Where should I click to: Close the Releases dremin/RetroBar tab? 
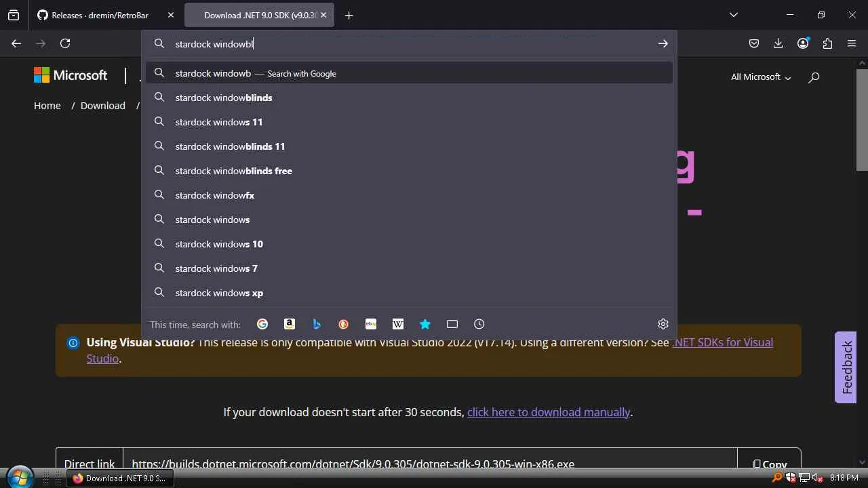170,15
